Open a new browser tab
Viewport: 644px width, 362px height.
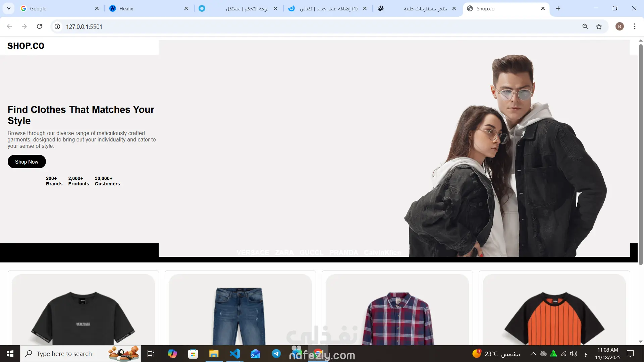558,8
